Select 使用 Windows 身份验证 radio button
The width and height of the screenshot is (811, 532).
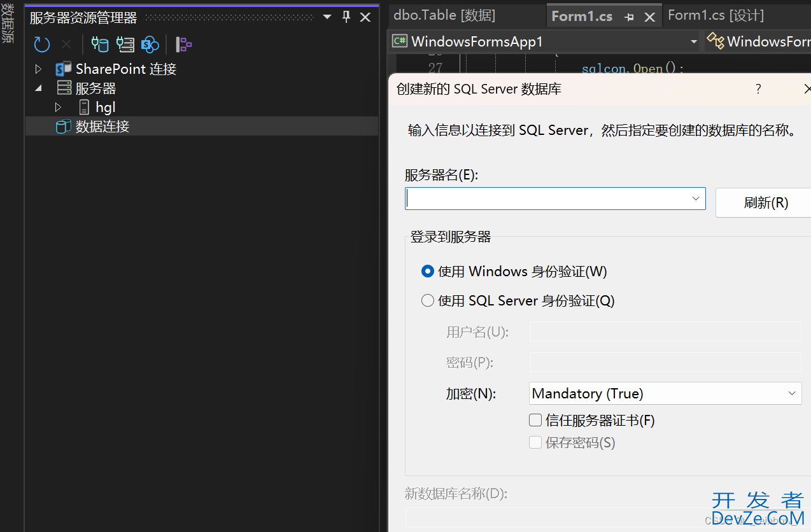click(x=428, y=272)
